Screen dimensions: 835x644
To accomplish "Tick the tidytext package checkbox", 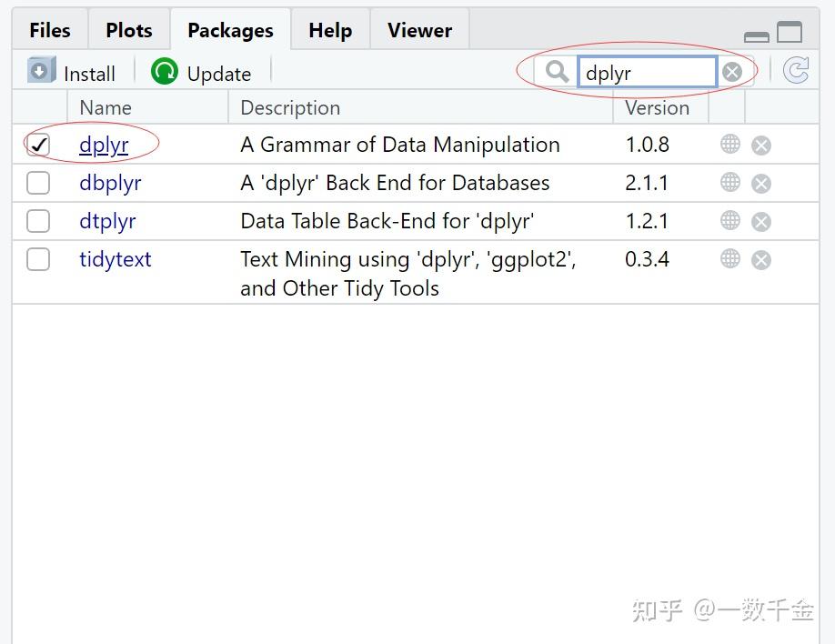I will (x=38, y=259).
